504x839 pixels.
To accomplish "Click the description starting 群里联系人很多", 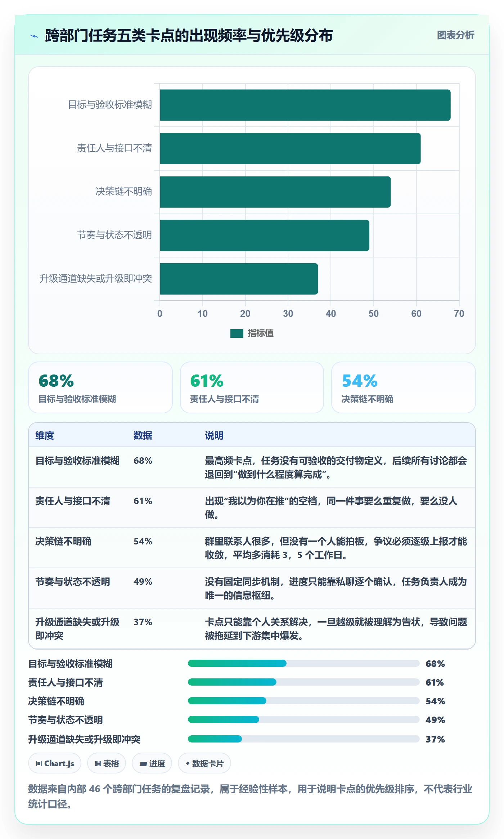I will click(x=336, y=548).
